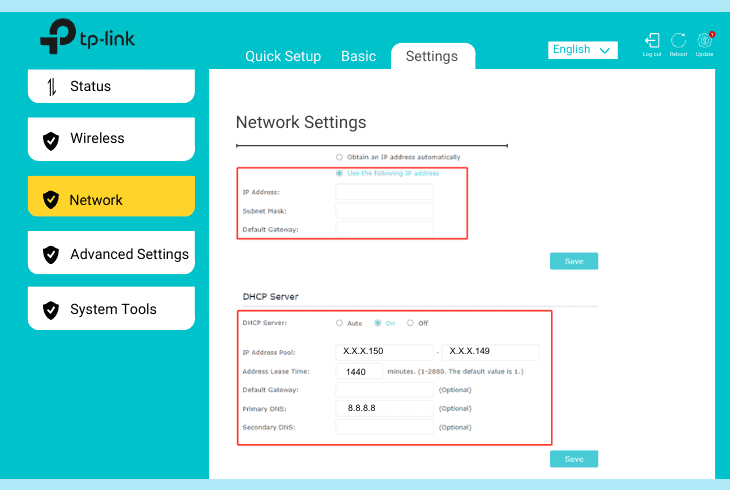Open the Update icon with notification
This screenshot has width=730, height=490.
coord(705,41)
